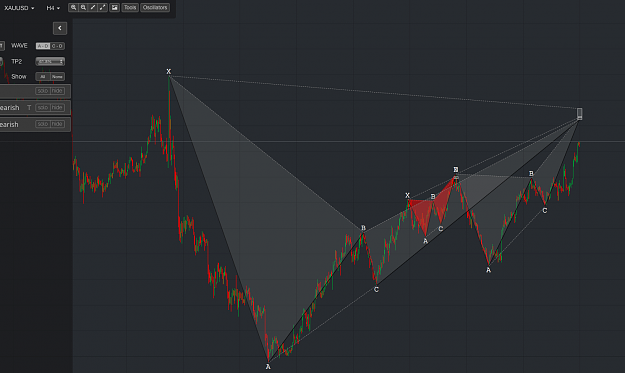Select the A-D wave option
Viewport: 625px width, 373px height.
coord(43,46)
